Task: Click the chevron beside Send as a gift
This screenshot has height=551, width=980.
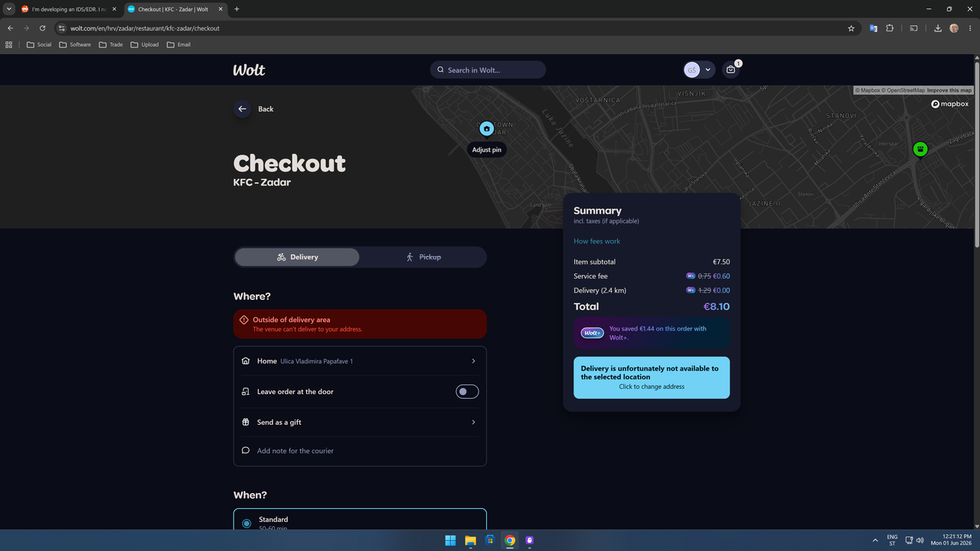Action: click(473, 422)
